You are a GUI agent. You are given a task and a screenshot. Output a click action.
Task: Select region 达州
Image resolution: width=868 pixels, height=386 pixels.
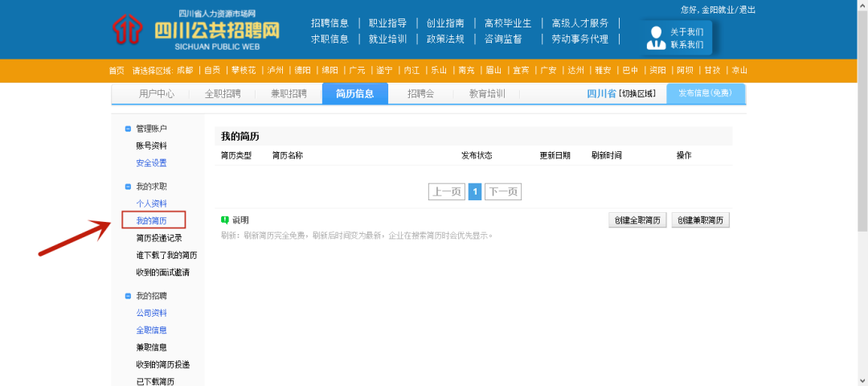575,70
